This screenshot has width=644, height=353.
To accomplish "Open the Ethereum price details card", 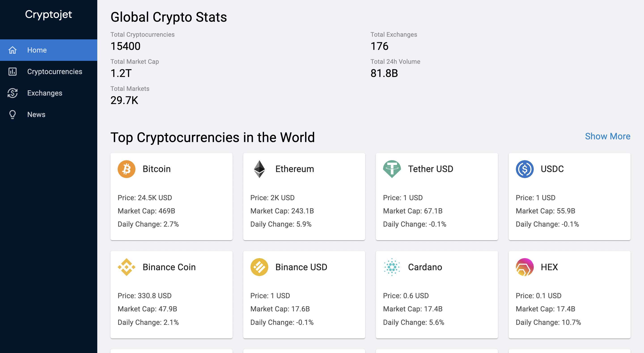I will pos(304,198).
